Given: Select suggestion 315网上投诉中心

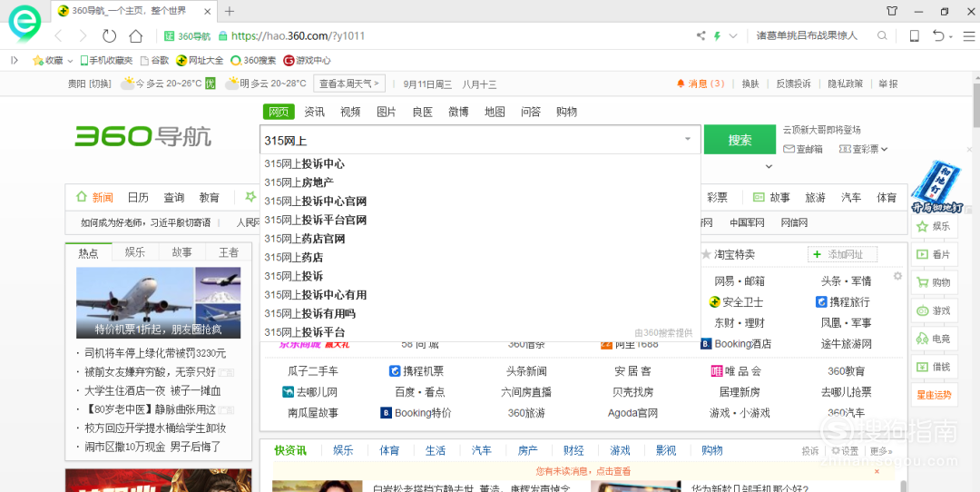Looking at the screenshot, I should click(304, 163).
